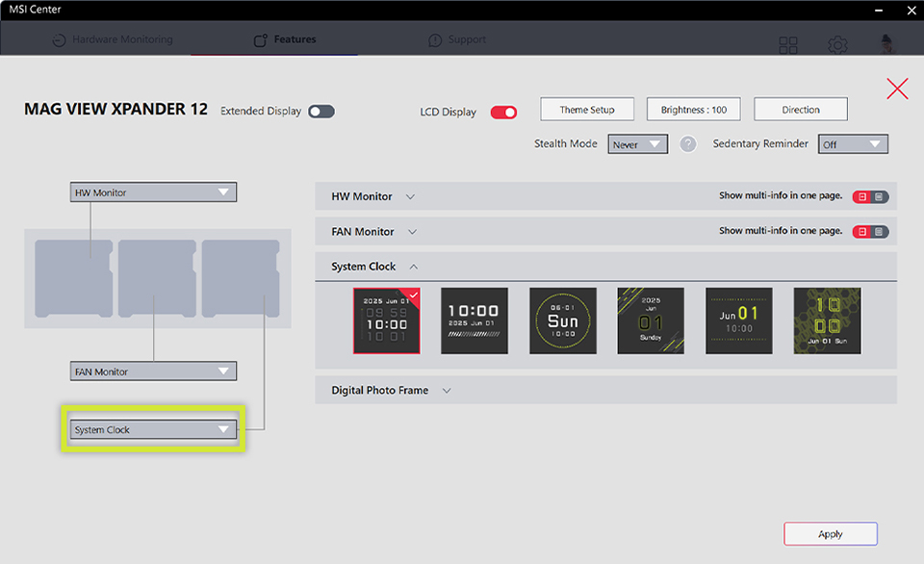Select the circular Sun clock thumbnail
The width and height of the screenshot is (924, 564).
pos(563,321)
